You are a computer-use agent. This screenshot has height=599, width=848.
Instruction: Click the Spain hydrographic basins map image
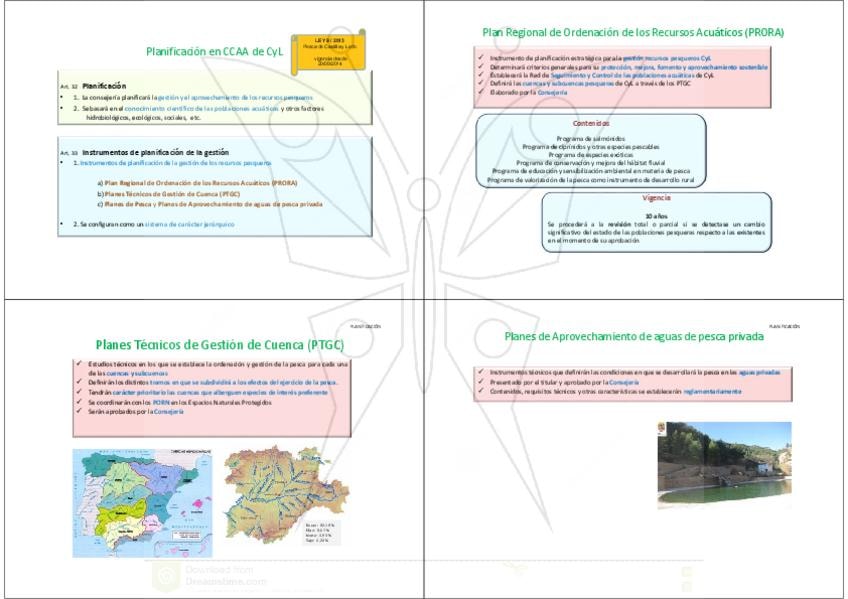coord(143,503)
